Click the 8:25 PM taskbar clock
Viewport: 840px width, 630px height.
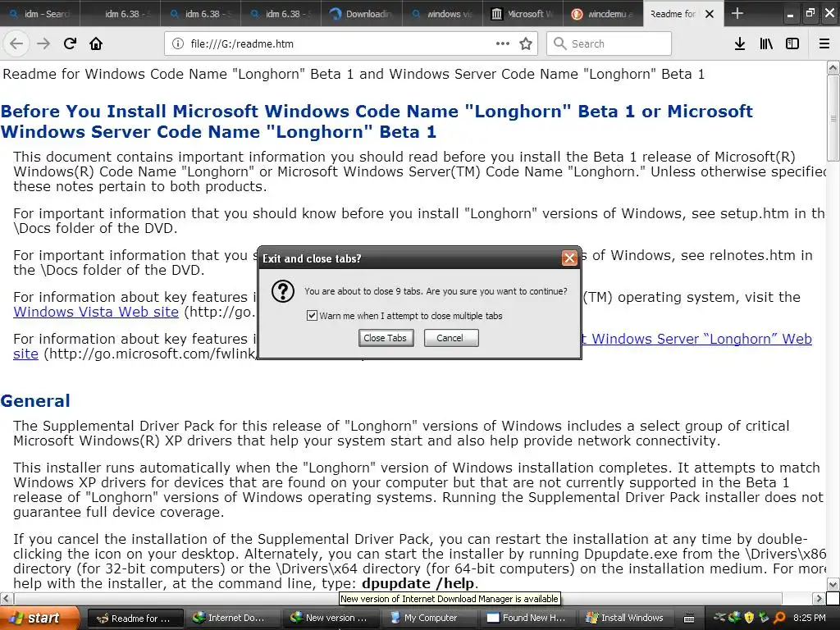810,618
